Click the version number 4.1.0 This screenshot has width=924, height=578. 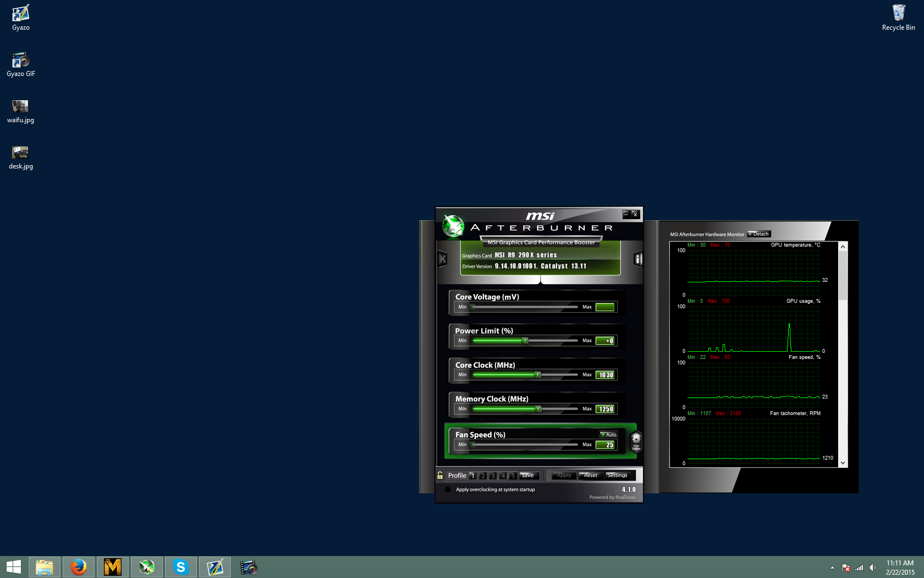tap(629, 489)
